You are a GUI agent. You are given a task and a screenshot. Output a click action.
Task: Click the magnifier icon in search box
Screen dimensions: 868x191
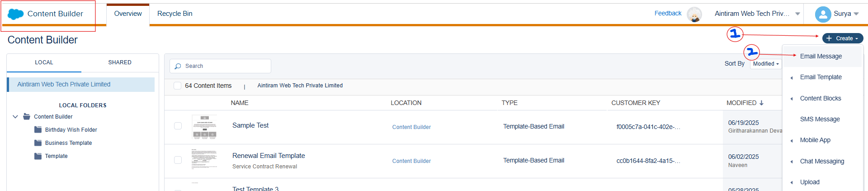pyautogui.click(x=178, y=66)
